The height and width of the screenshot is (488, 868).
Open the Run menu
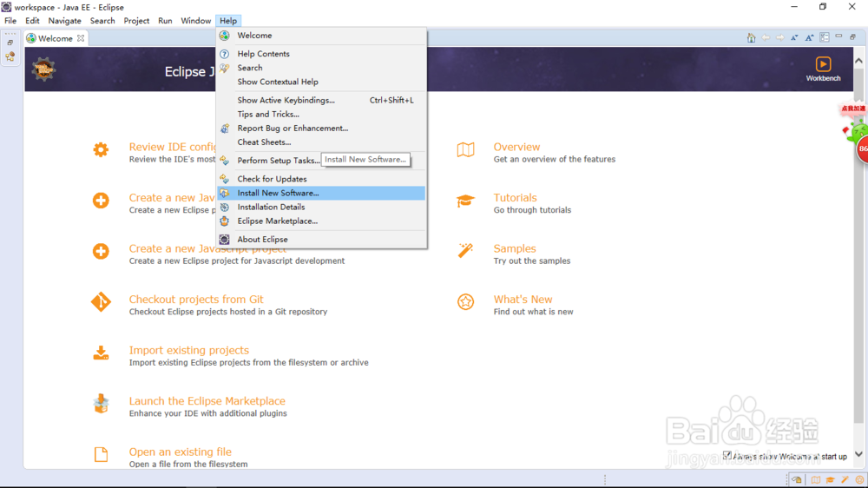click(165, 21)
